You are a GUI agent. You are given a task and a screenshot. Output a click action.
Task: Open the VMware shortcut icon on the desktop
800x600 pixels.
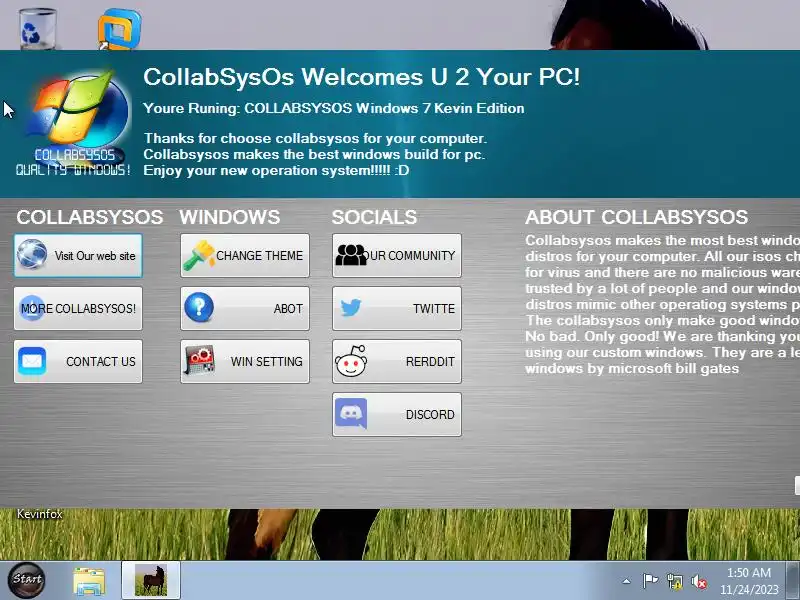click(x=119, y=29)
